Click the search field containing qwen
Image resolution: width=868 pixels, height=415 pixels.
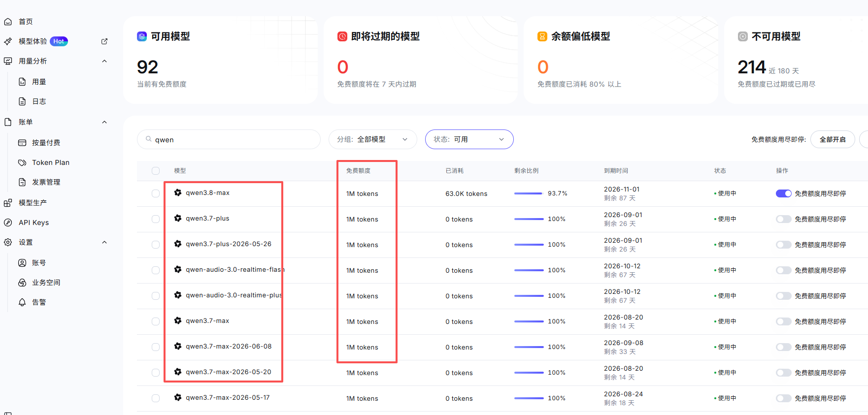[229, 139]
